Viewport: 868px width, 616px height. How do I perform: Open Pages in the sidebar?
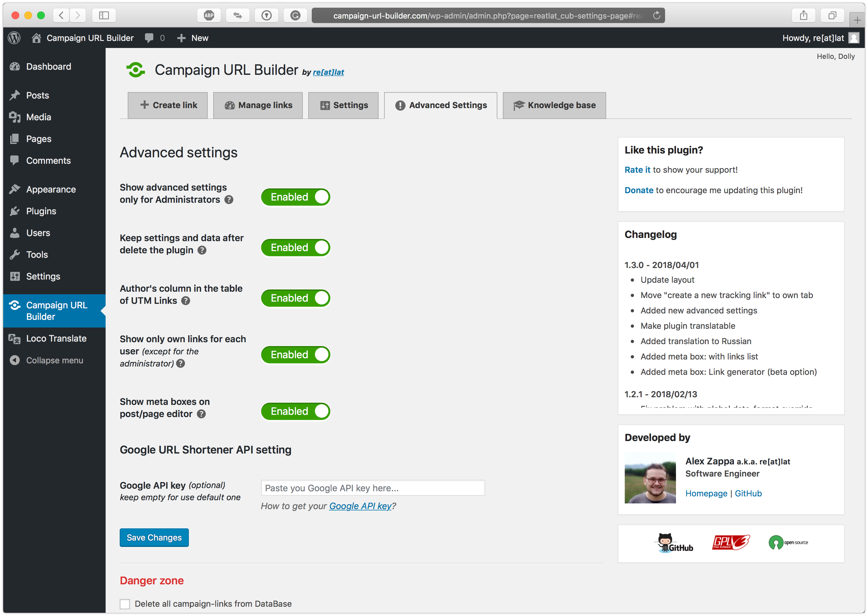click(x=54, y=139)
